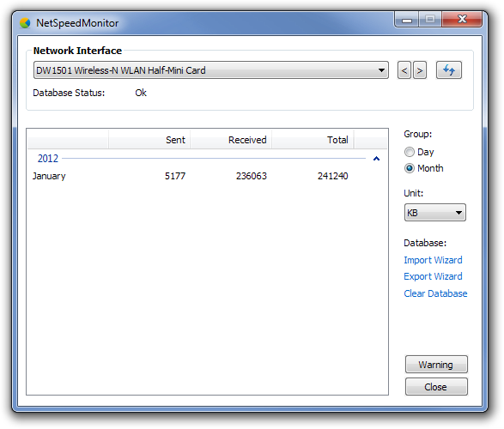Open the Network Interface dropdown
This screenshot has height=429, width=504.
[211, 70]
